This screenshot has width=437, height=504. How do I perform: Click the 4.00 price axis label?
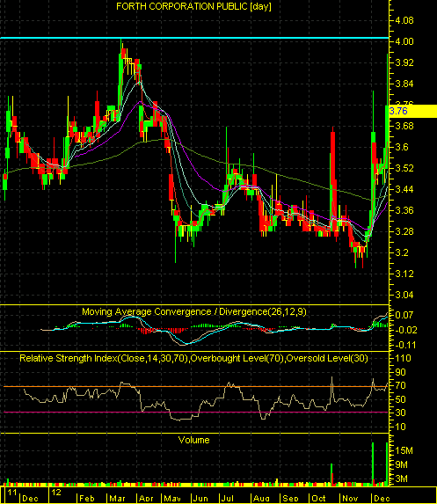404,41
